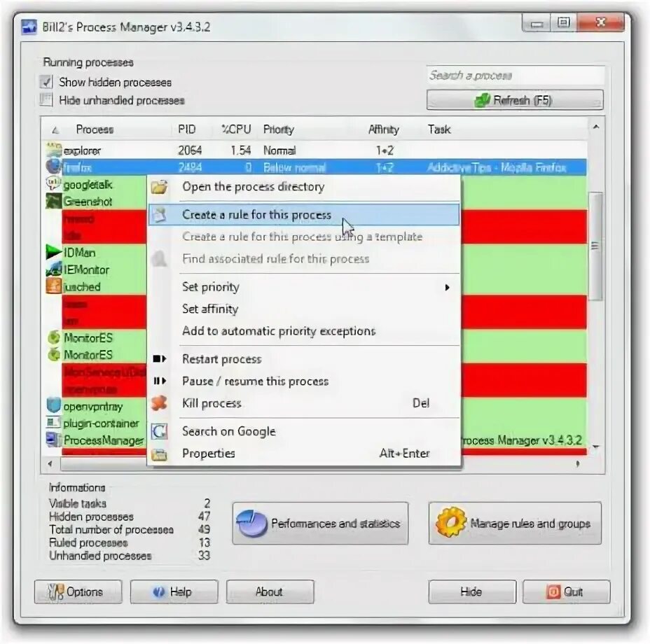The width and height of the screenshot is (650, 644).
Task: Open the Options button
Action: point(78,591)
